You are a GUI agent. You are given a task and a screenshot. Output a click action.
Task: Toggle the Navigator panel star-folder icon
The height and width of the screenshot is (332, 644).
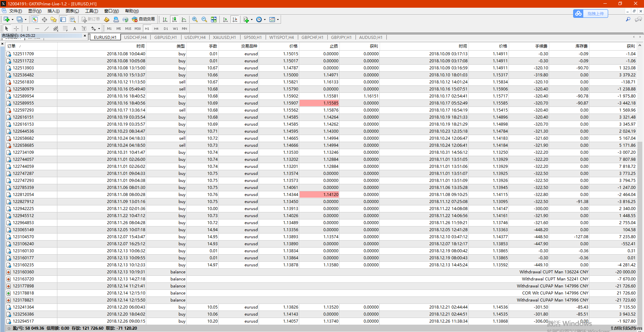54,19
